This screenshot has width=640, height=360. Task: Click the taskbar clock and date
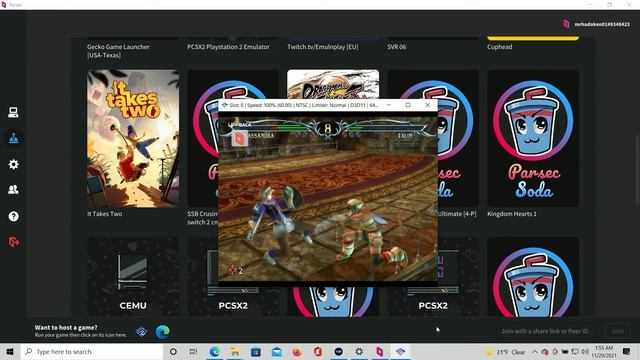pyautogui.click(x=604, y=351)
